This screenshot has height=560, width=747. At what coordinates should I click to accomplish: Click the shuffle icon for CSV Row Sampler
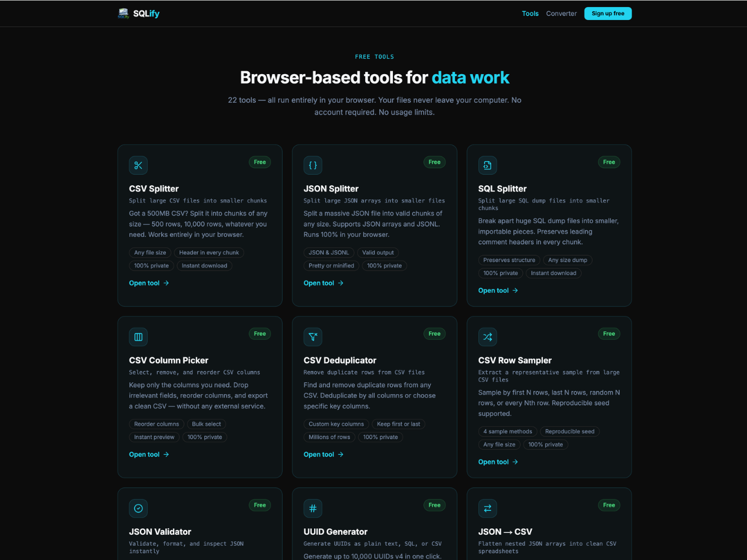(488, 337)
